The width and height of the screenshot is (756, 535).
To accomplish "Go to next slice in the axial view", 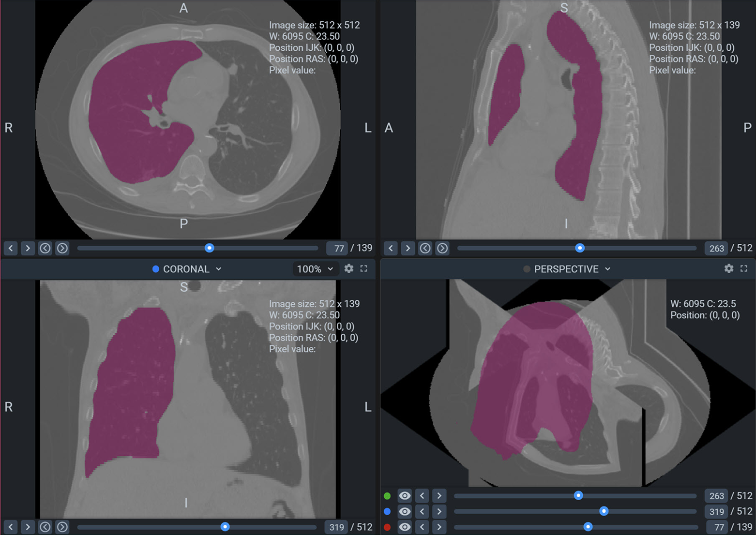I will [x=28, y=248].
